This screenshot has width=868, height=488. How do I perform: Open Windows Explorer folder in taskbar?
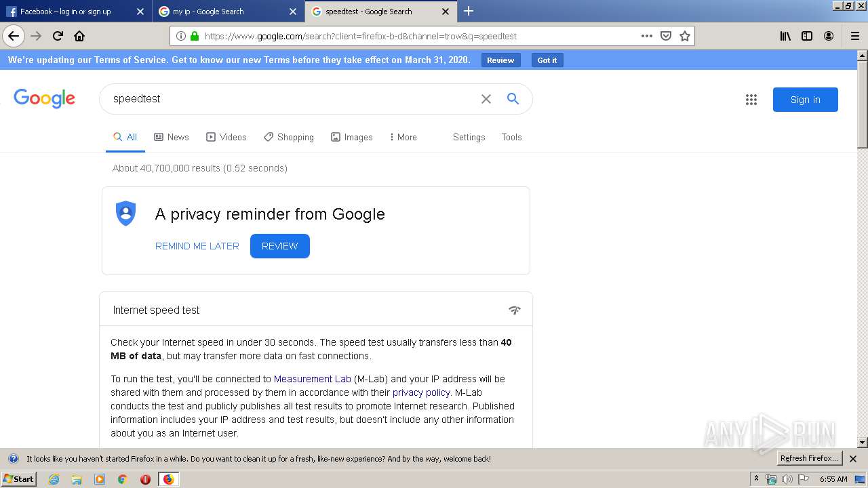coord(77,479)
